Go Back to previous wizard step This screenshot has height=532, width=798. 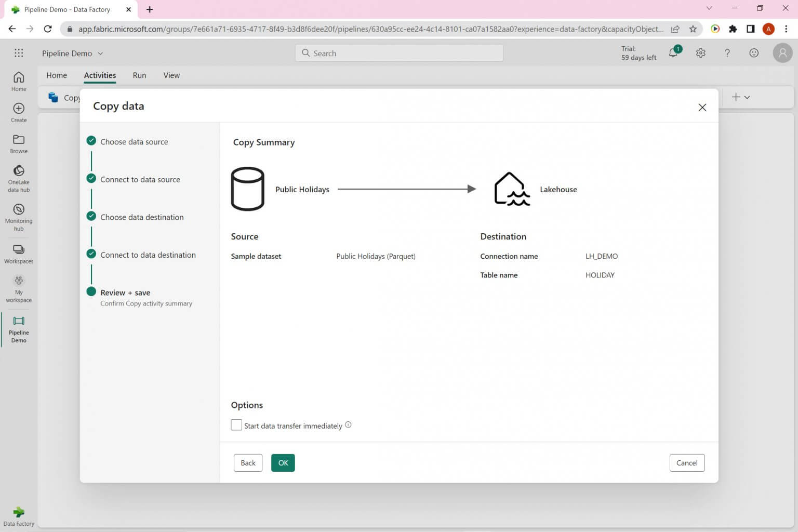tap(248, 463)
